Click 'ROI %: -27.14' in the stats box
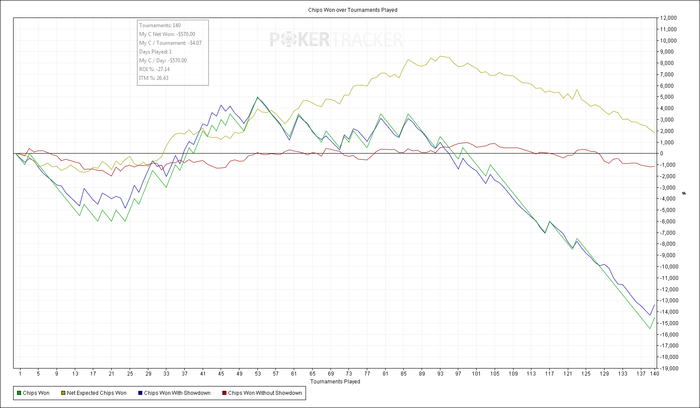 154,69
